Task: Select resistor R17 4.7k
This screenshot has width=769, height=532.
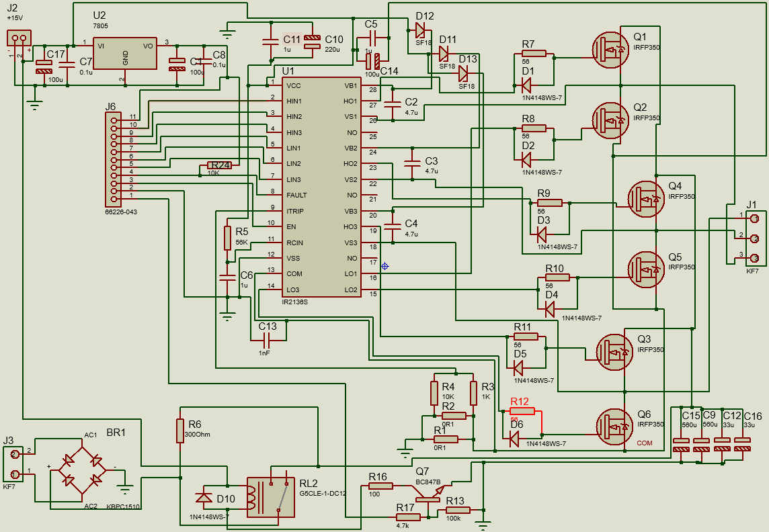Action: click(408, 517)
